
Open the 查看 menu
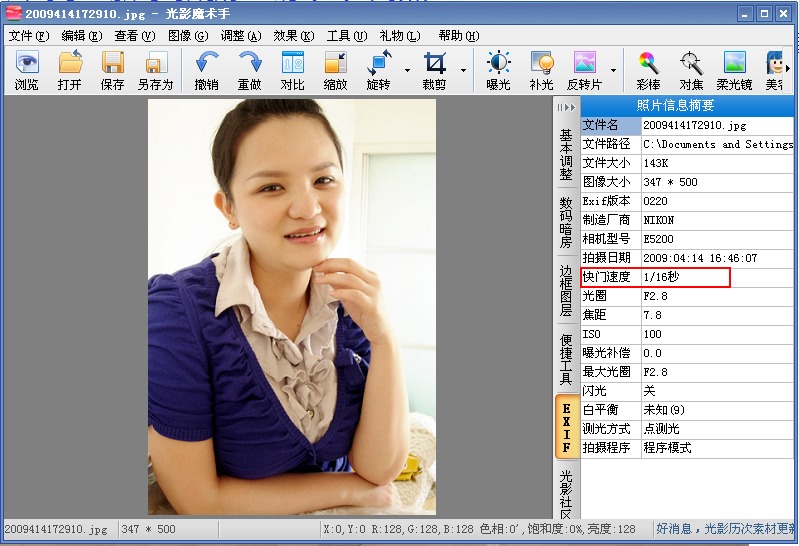click(x=135, y=36)
